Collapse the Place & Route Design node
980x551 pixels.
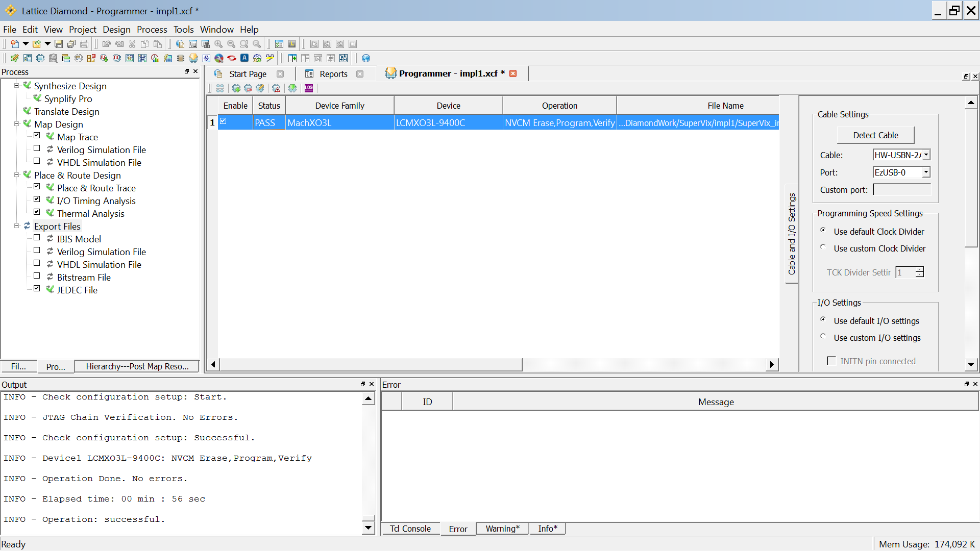[x=16, y=175]
